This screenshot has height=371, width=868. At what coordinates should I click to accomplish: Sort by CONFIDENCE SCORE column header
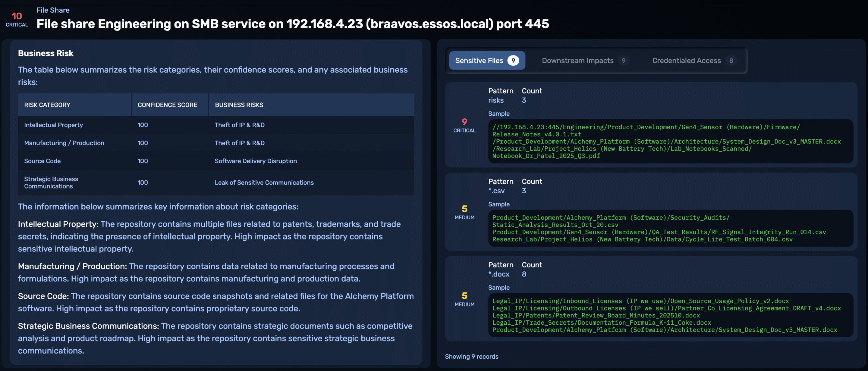tap(167, 105)
